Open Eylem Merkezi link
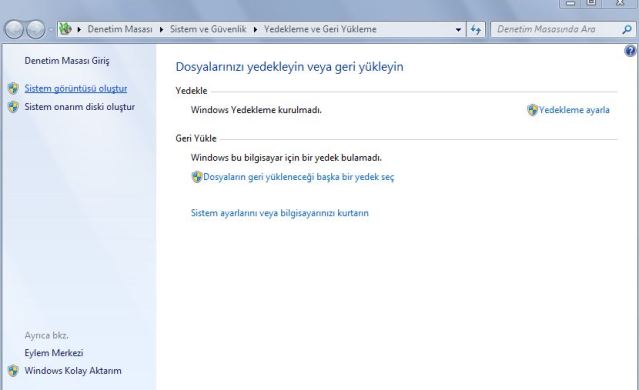This screenshot has height=390, width=639. point(54,353)
